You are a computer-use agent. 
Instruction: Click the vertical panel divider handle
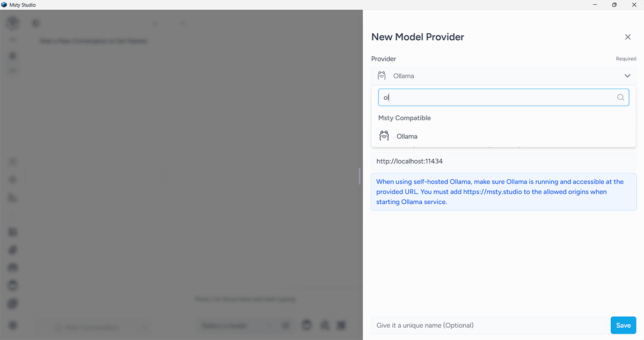coord(360,176)
